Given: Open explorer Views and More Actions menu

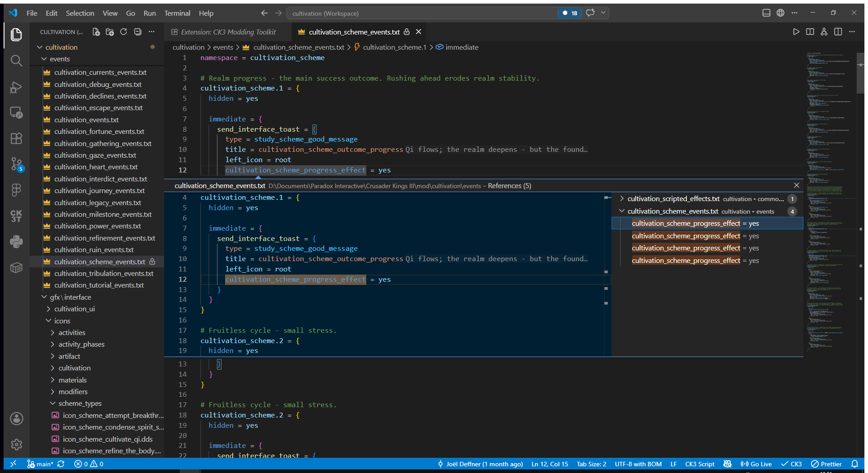Looking at the screenshot, I should tap(152, 32).
